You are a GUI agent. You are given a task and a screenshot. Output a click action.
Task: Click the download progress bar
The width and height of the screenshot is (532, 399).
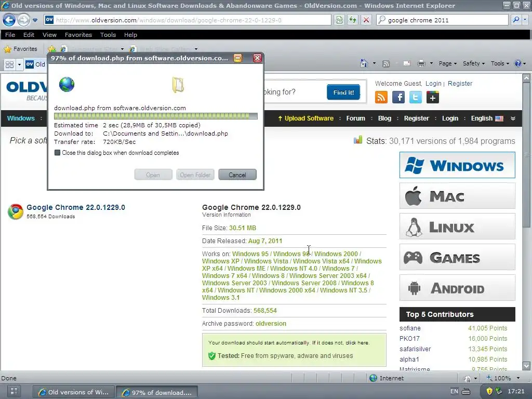pyautogui.click(x=155, y=116)
